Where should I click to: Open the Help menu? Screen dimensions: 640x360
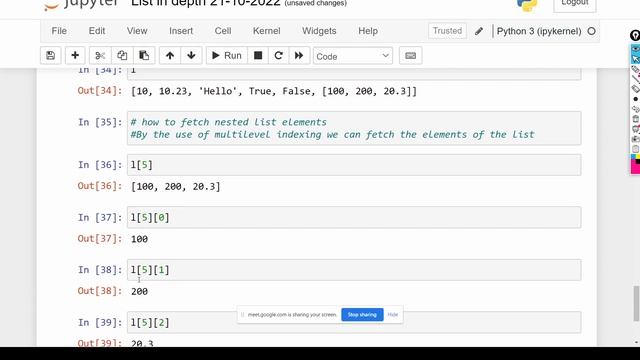pyautogui.click(x=368, y=31)
